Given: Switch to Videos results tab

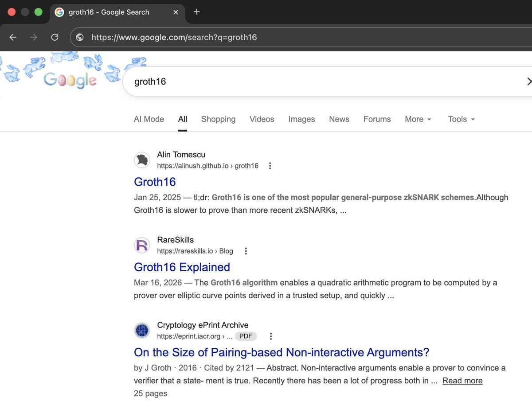Looking at the screenshot, I should pos(262,119).
